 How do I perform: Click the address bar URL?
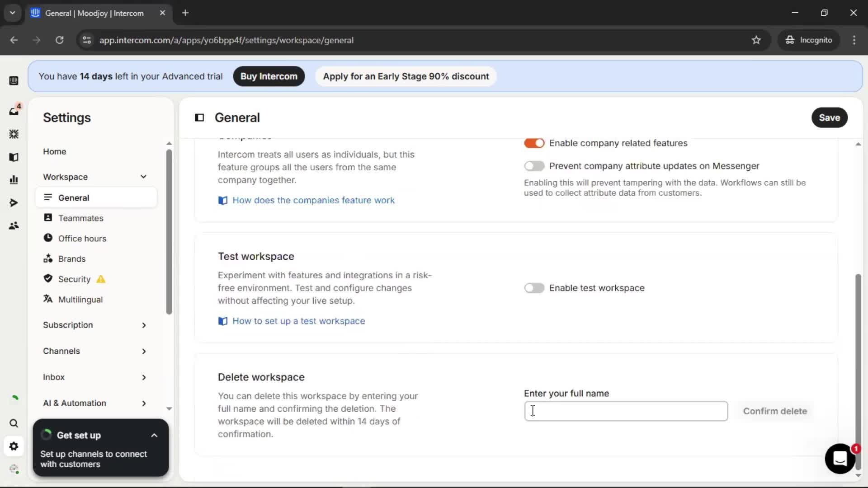tap(226, 40)
